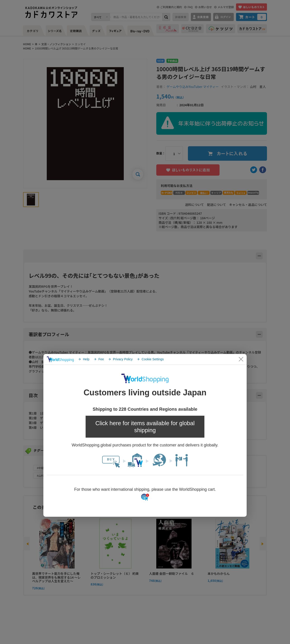
Task: Zoom the book cover image
Action: (138, 174)
